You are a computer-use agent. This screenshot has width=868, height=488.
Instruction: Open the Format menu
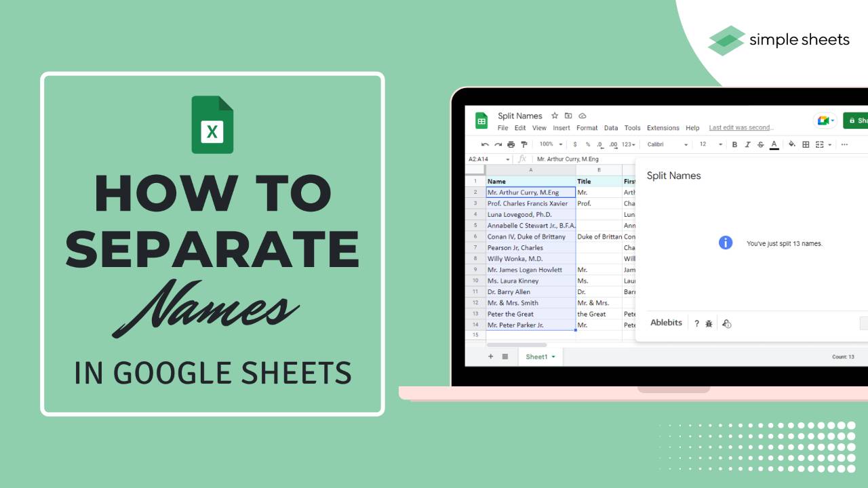(587, 128)
